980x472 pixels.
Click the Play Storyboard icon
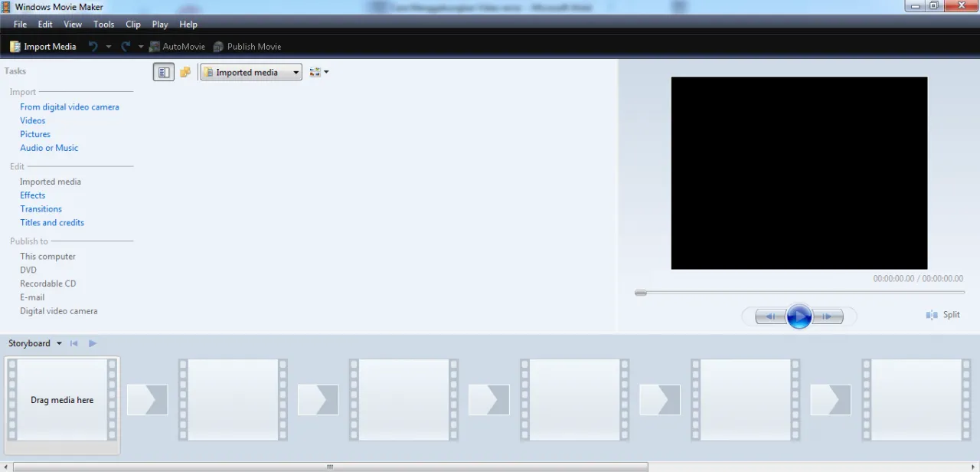click(x=93, y=344)
